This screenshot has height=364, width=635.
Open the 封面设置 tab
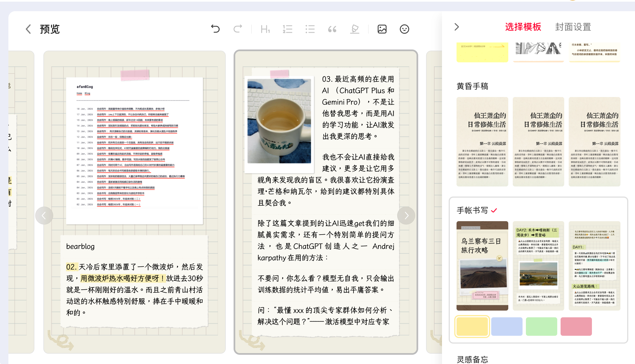click(x=573, y=27)
